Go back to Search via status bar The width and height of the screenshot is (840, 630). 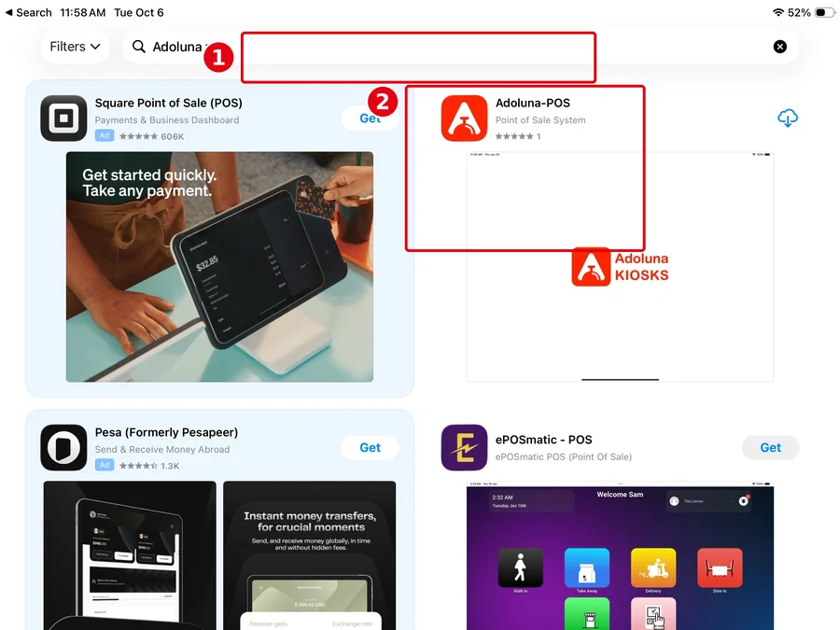point(28,12)
